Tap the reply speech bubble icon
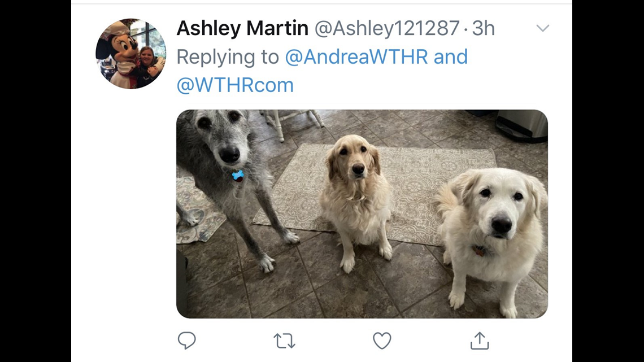644x362 pixels. (x=186, y=341)
